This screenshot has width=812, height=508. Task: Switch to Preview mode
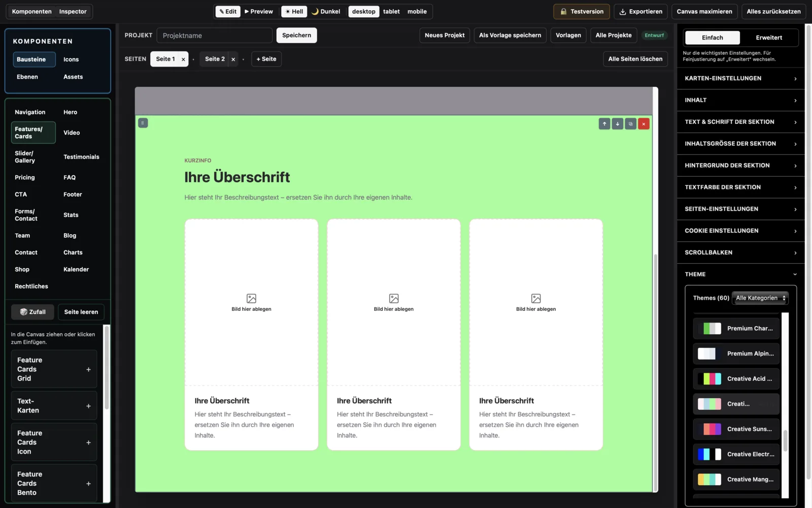[259, 12]
